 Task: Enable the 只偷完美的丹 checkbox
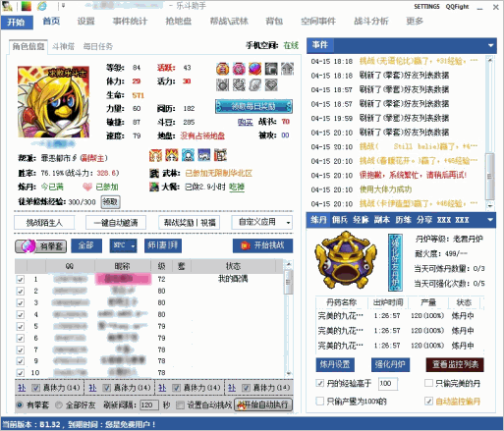(x=428, y=383)
